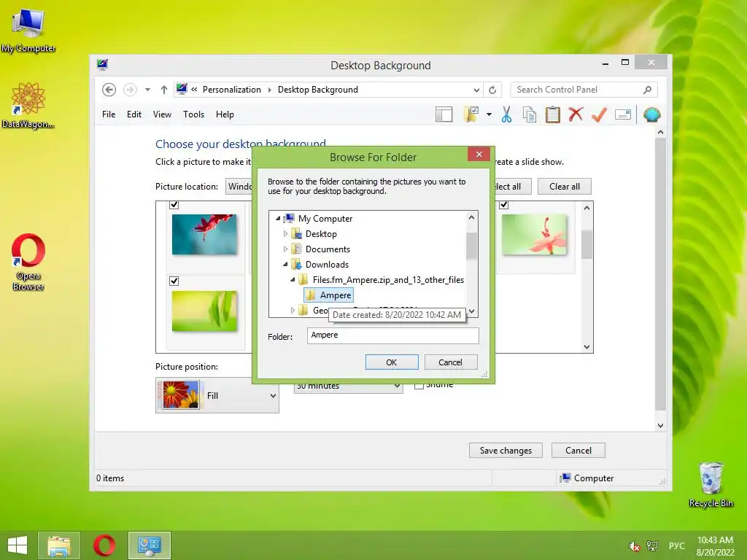Image resolution: width=747 pixels, height=560 pixels.
Task: Click the search magnifier icon
Action: [648, 90]
